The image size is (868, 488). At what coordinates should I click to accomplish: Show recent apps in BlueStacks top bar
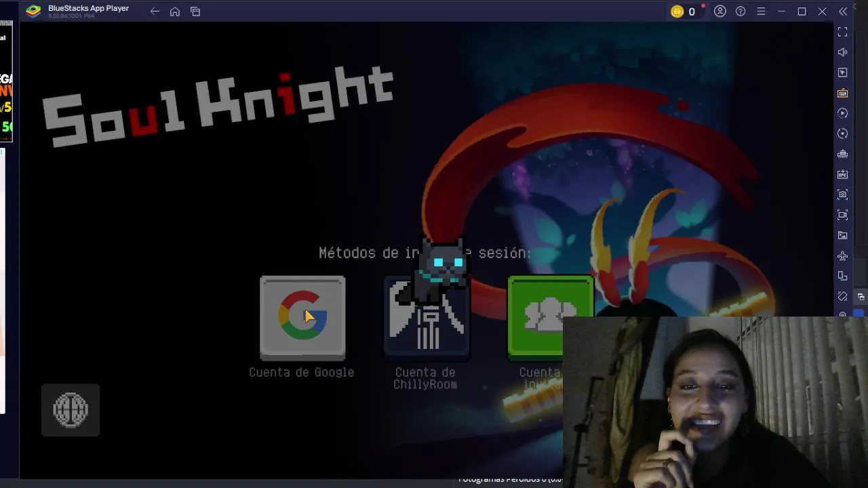click(x=195, y=12)
